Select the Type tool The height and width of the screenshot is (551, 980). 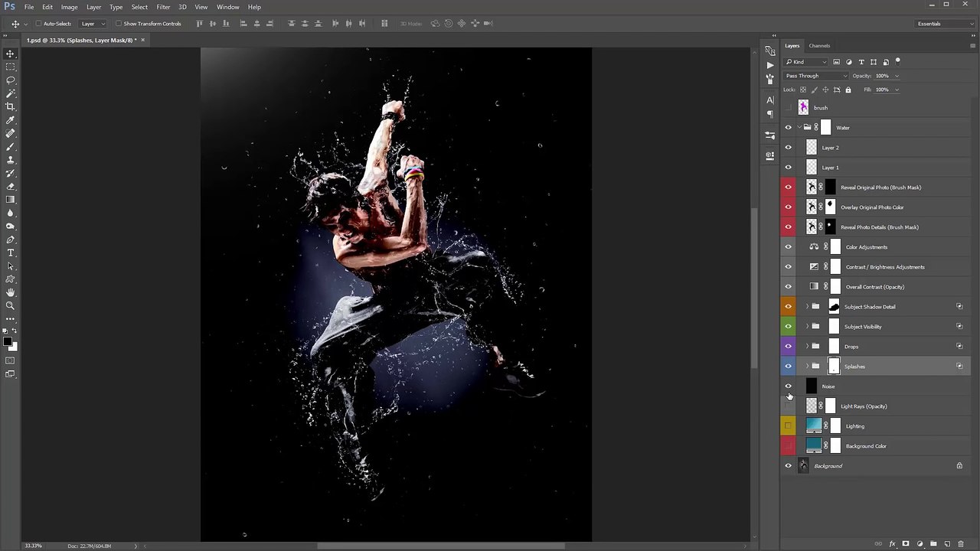pos(11,253)
